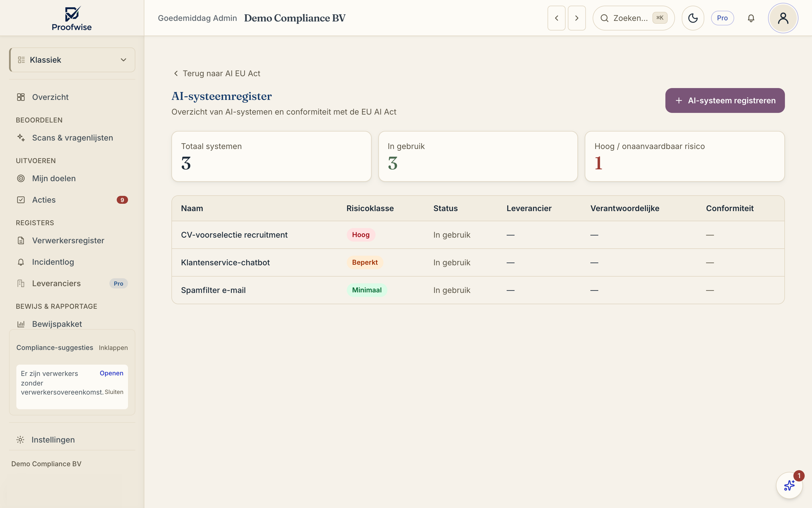The width and height of the screenshot is (812, 508).
Task: Click the Naam column header
Action: (192, 208)
